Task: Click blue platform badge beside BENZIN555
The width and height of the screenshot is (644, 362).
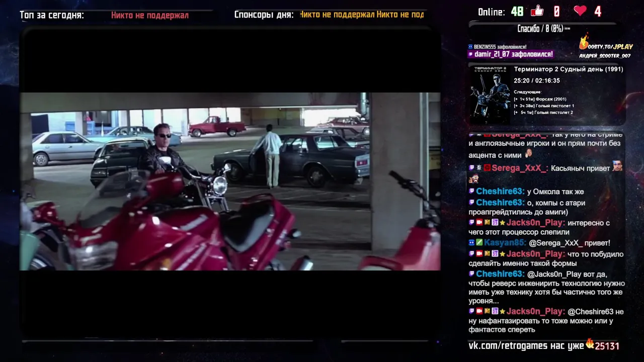Action: point(470,47)
